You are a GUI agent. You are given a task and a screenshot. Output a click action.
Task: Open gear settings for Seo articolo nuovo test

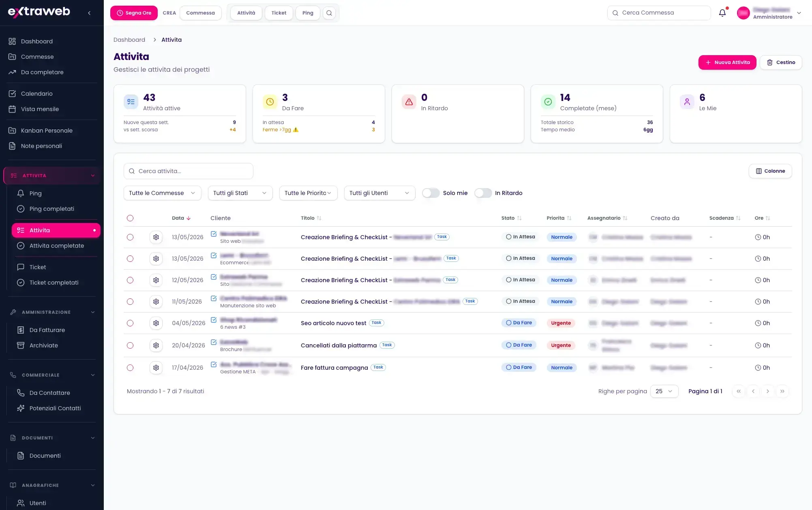tap(156, 323)
